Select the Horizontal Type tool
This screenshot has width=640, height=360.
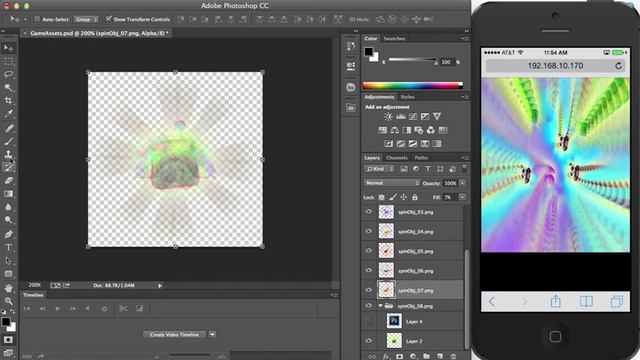click(x=8, y=247)
